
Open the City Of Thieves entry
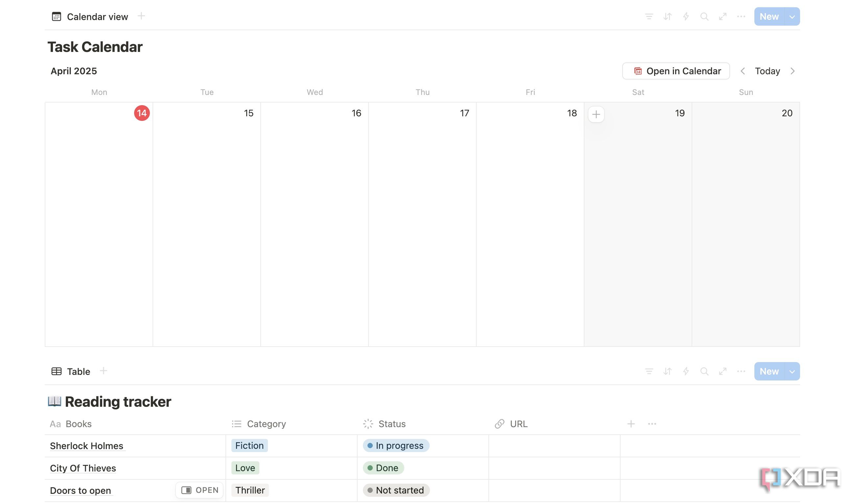click(83, 468)
